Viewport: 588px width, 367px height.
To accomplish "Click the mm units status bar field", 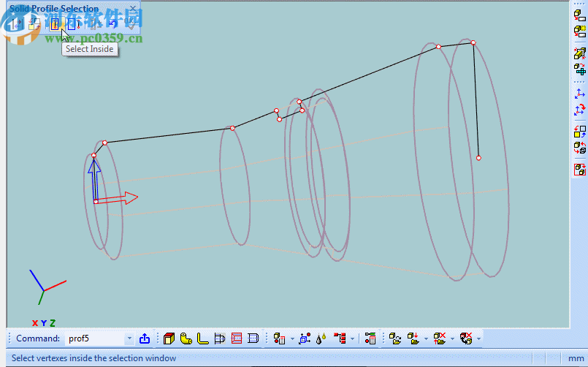I will tap(576, 358).
